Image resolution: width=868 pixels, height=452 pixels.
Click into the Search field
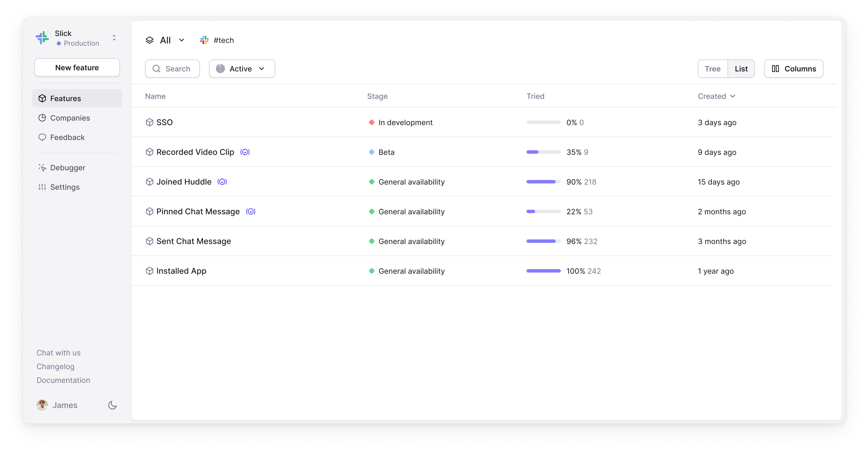[172, 69]
